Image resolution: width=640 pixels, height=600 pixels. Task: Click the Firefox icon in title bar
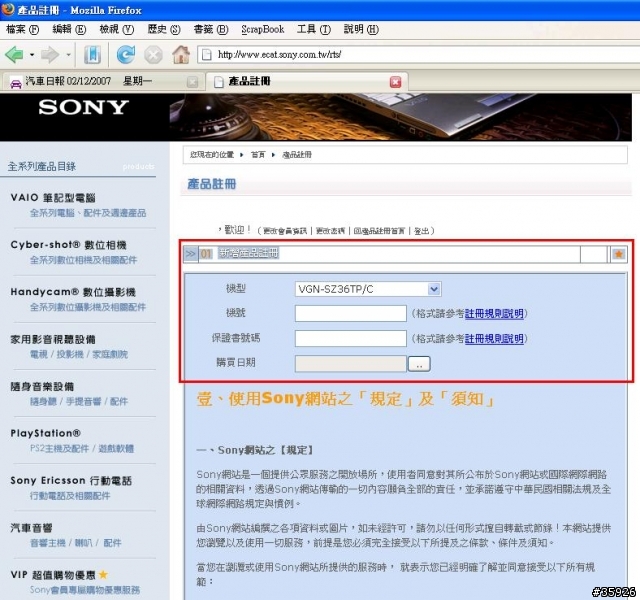pyautogui.click(x=8, y=9)
